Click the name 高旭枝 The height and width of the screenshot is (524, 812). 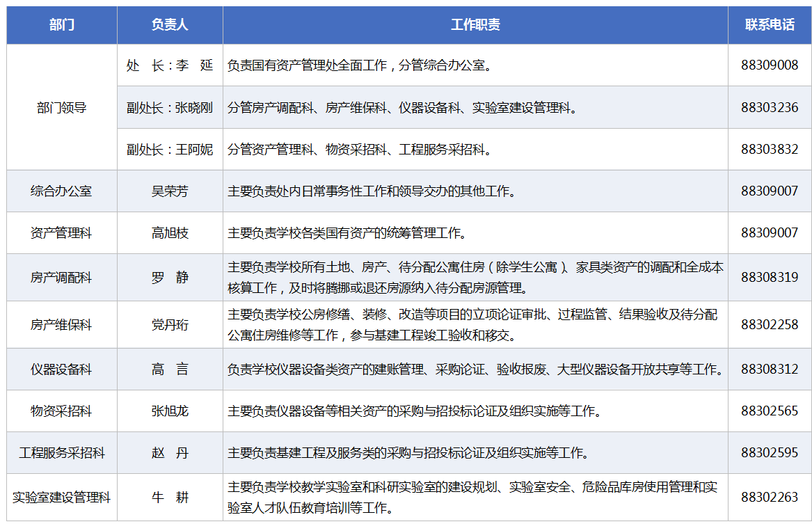[x=170, y=233]
